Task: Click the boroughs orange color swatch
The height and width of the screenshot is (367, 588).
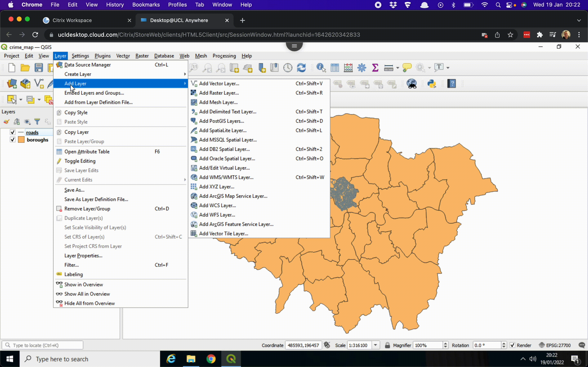Action: click(22, 140)
